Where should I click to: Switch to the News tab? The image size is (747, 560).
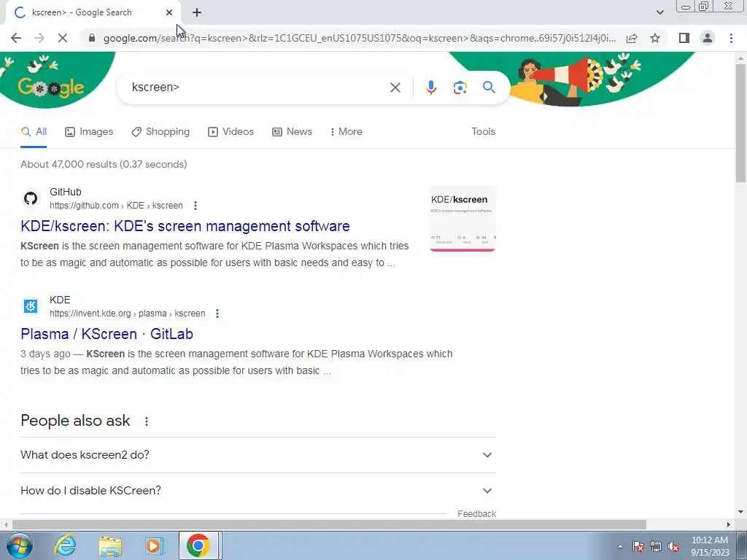[292, 132]
